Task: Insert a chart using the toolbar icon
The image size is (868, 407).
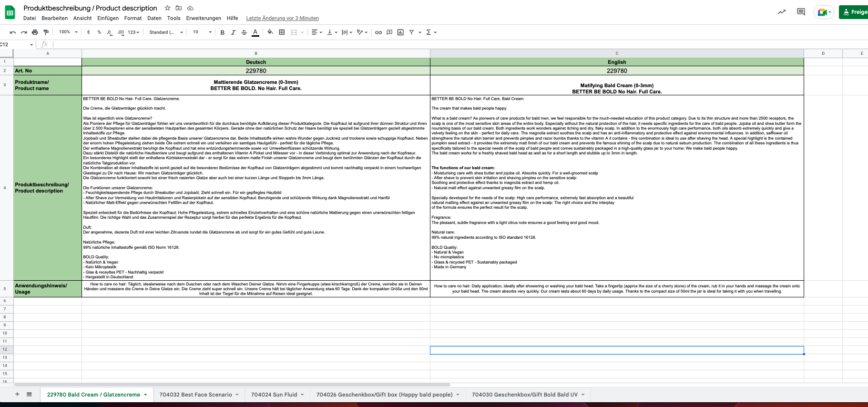Action: point(400,32)
